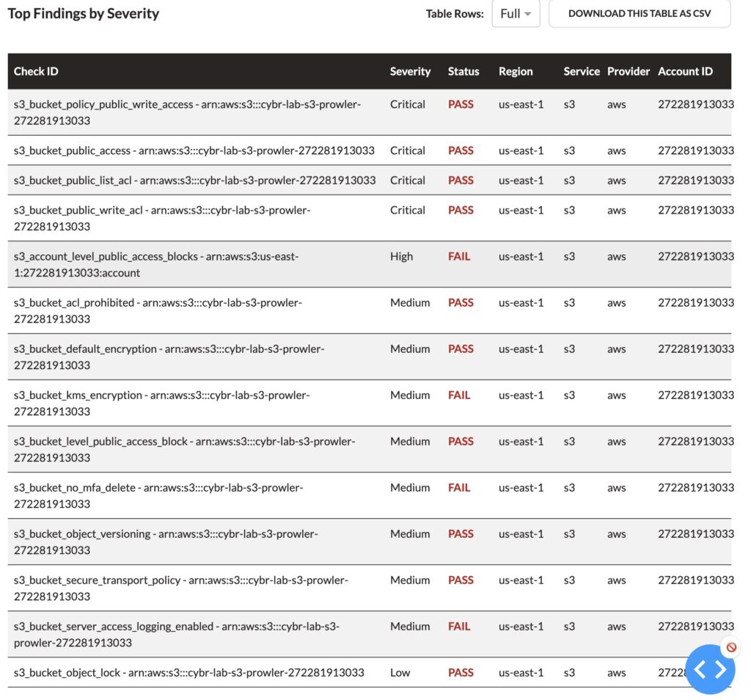Click FAIL status in s3_account_level_public_access_blocks row
Viewport: 751px width, 700px height.
(x=459, y=256)
